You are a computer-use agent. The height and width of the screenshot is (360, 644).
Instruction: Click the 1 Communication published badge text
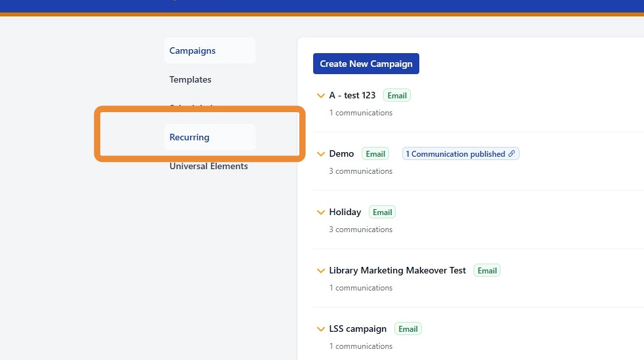(x=455, y=154)
